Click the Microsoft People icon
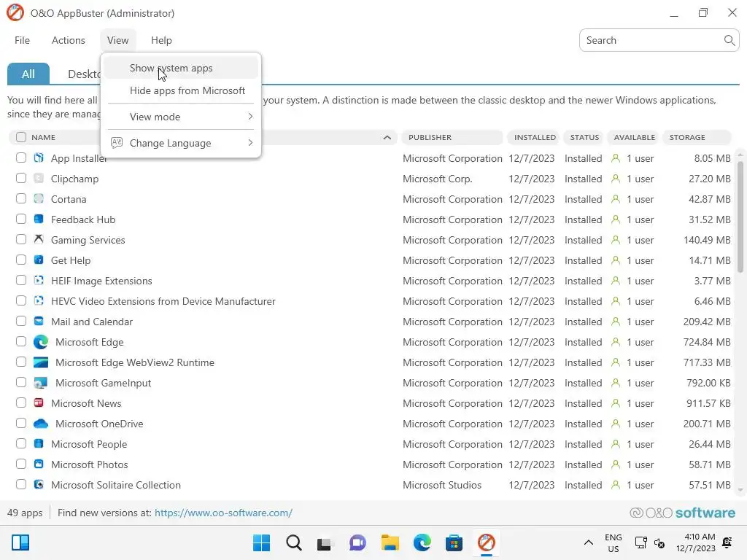Viewport: 747px width, 560px height. coord(39,444)
